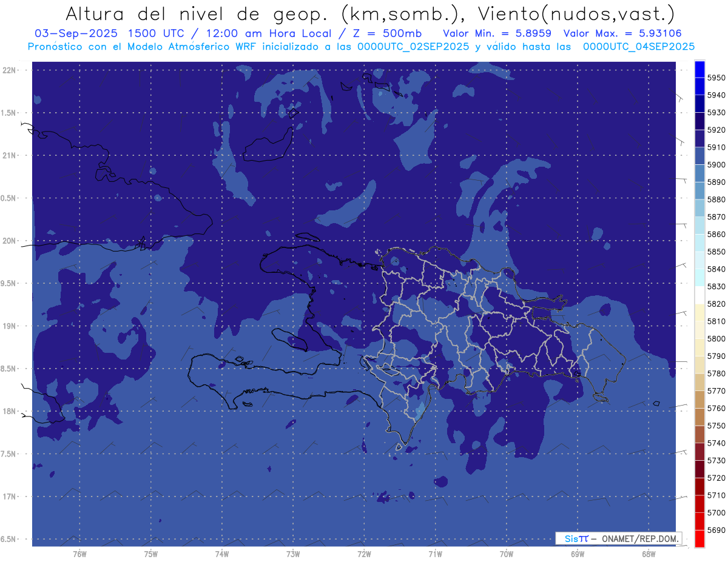Click the '71W' longitude label

pyautogui.click(x=435, y=554)
